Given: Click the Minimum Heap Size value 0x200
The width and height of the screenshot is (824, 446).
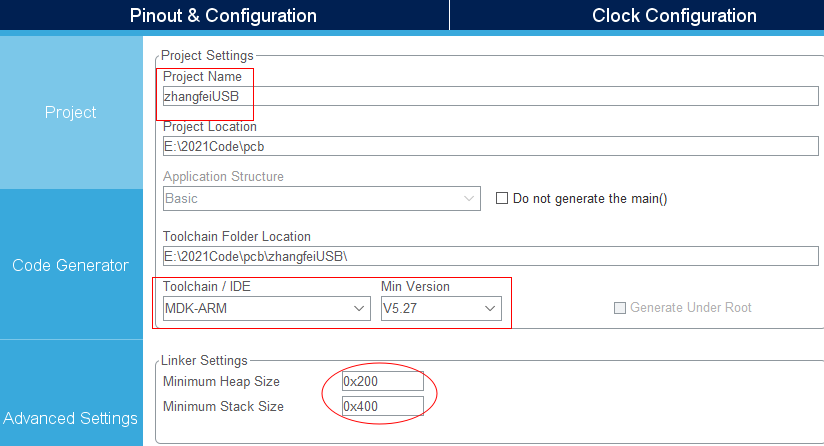Looking at the screenshot, I should pyautogui.click(x=383, y=381).
